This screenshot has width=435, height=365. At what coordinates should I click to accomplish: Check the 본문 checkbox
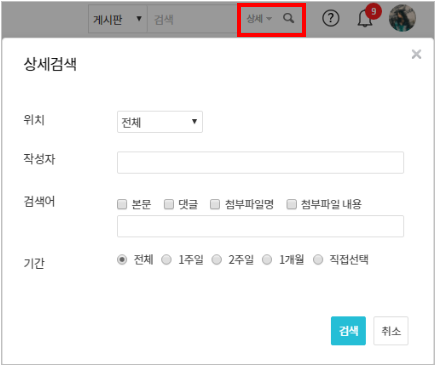click(122, 204)
